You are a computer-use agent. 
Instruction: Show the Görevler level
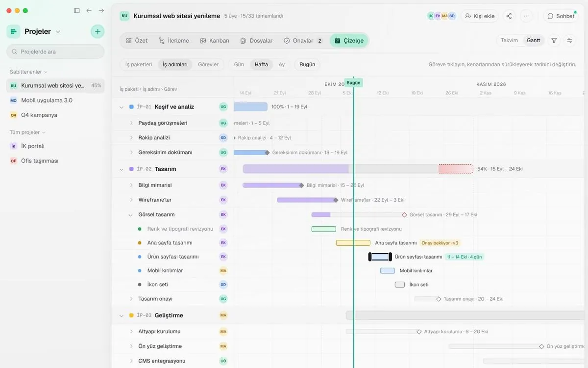[208, 64]
